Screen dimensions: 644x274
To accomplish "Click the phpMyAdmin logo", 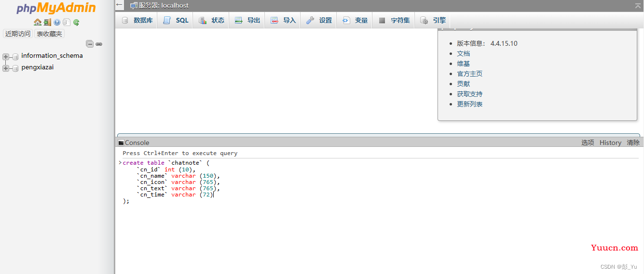I will (x=56, y=9).
